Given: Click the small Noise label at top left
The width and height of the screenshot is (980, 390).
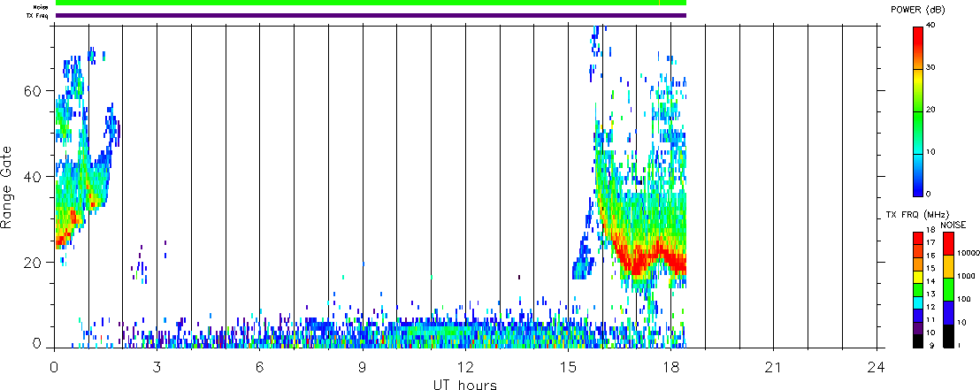Looking at the screenshot, I should (x=41, y=7).
